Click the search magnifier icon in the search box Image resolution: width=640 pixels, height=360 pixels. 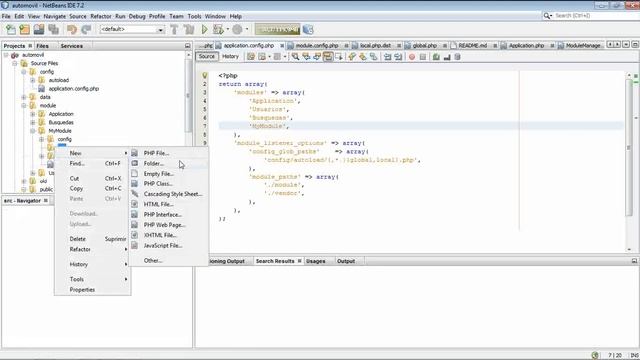click(547, 16)
